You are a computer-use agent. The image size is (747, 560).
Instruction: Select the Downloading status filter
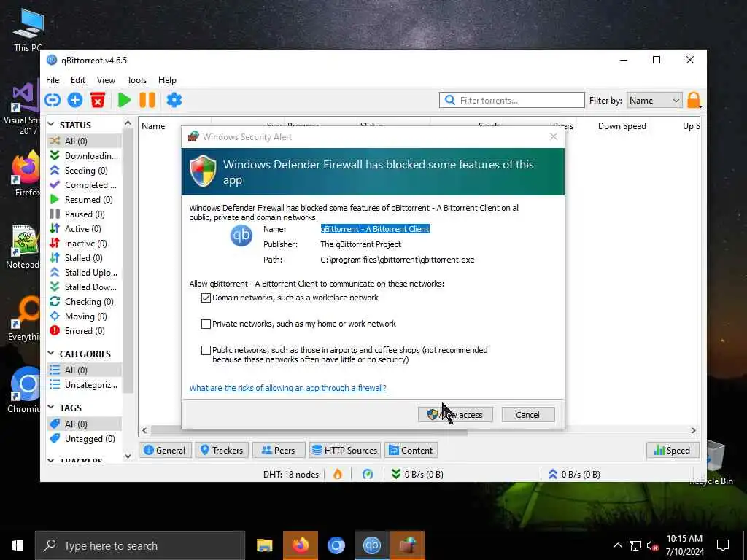point(84,156)
